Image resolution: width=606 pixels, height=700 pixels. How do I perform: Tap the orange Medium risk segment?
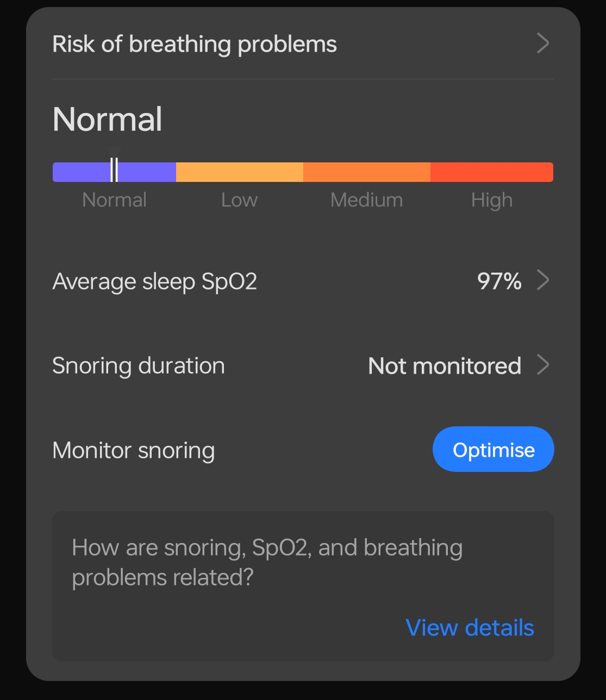click(x=366, y=172)
